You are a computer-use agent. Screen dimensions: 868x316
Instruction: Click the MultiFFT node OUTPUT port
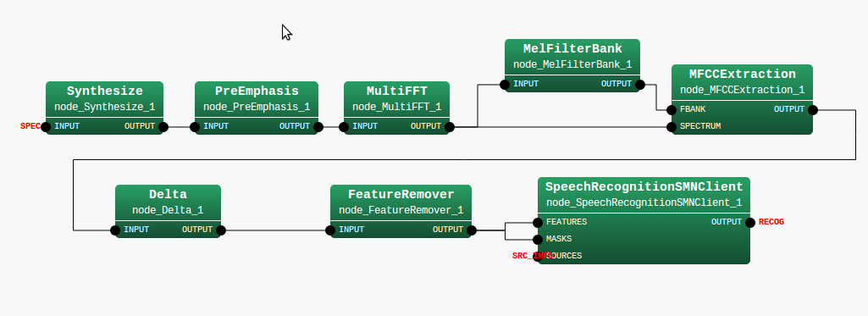[450, 127]
